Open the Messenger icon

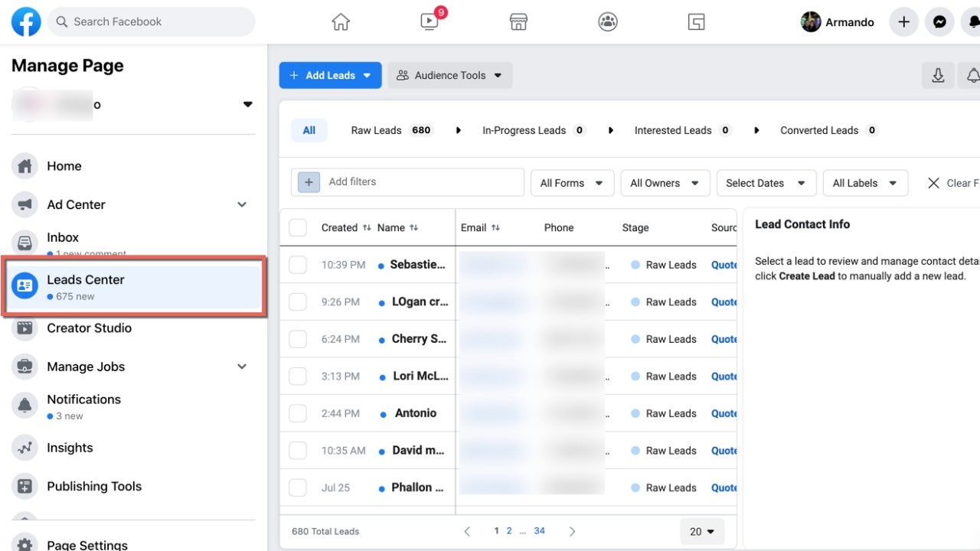click(x=939, y=22)
